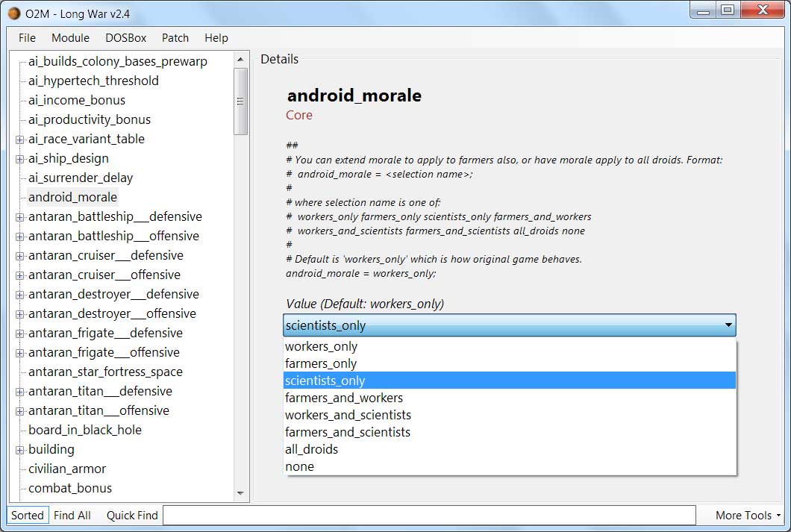Select ai_builds_colony_bases_prewarp in the tree

(x=118, y=61)
